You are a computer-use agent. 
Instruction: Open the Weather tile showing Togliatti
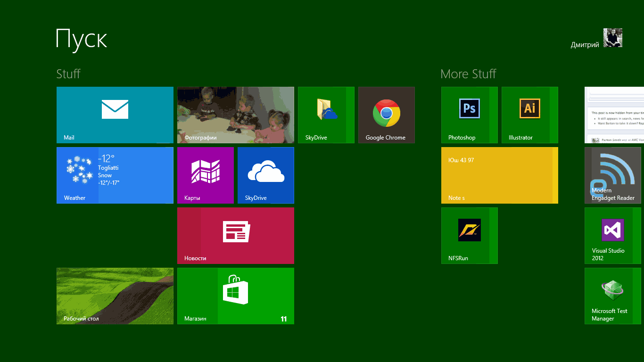[x=115, y=175]
